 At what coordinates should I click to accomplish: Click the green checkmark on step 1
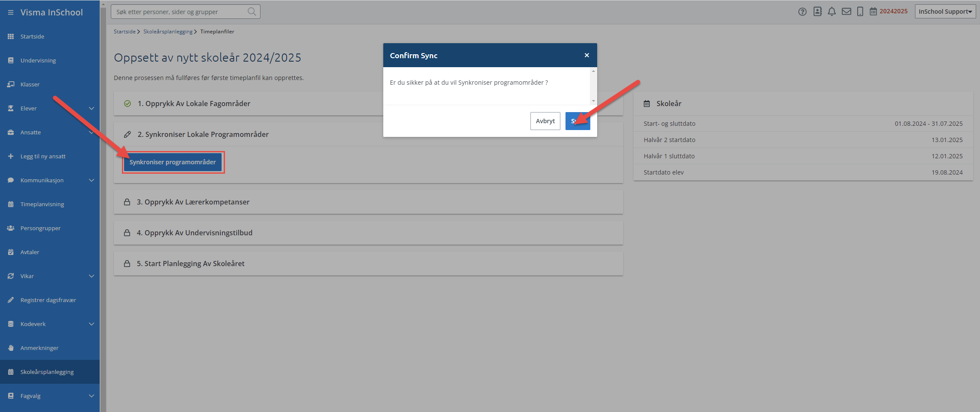click(127, 104)
